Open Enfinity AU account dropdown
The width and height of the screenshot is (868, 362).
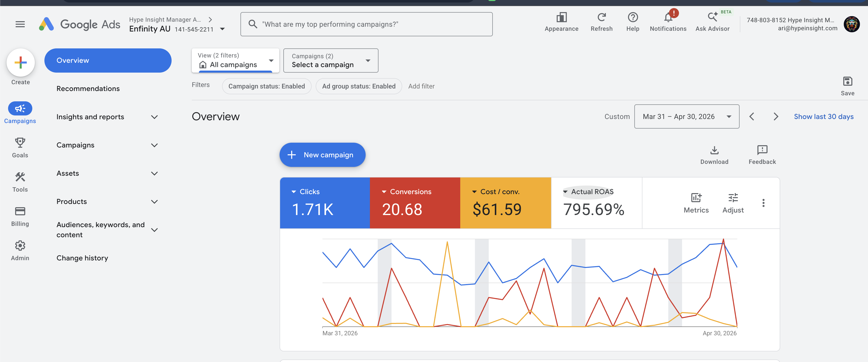pyautogui.click(x=222, y=29)
